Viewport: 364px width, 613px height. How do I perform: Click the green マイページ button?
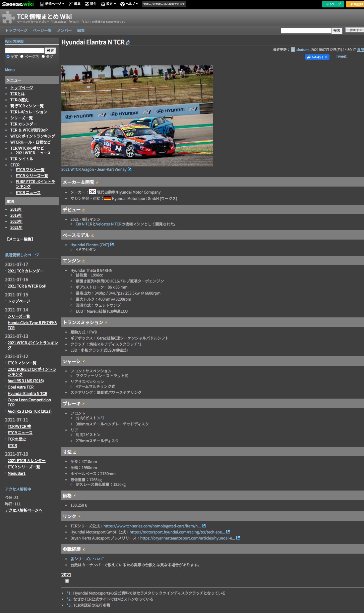pos(333,4)
